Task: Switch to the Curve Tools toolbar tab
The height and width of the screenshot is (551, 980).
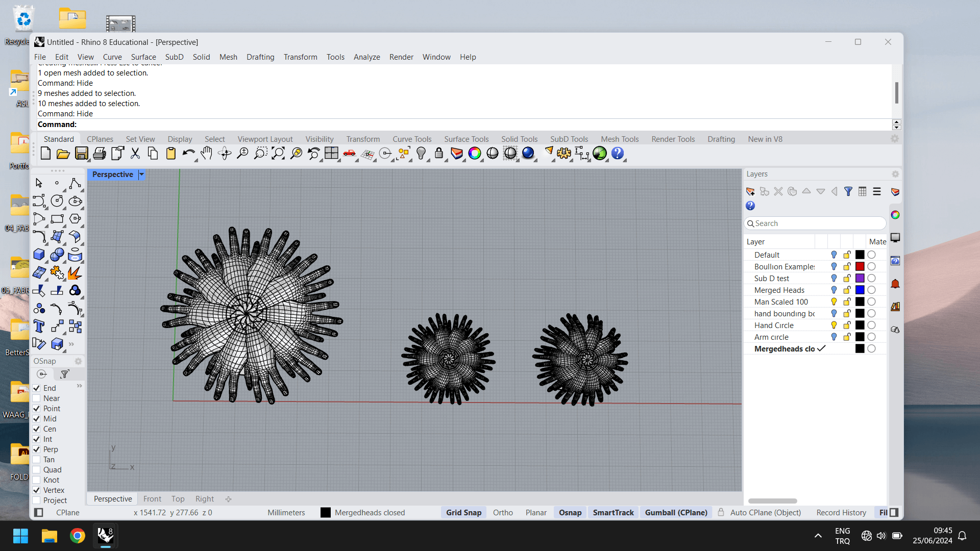Action: [412, 139]
